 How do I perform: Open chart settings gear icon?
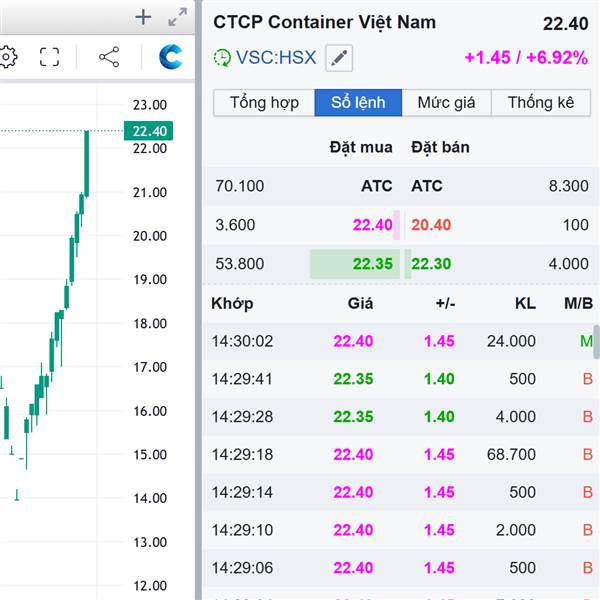pyautogui.click(x=8, y=57)
